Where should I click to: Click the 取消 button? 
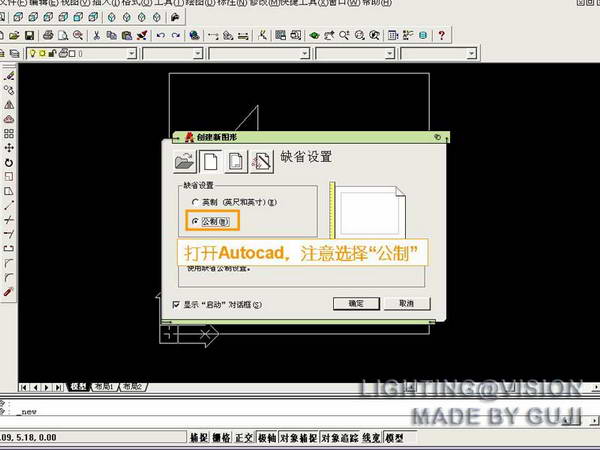click(x=407, y=303)
